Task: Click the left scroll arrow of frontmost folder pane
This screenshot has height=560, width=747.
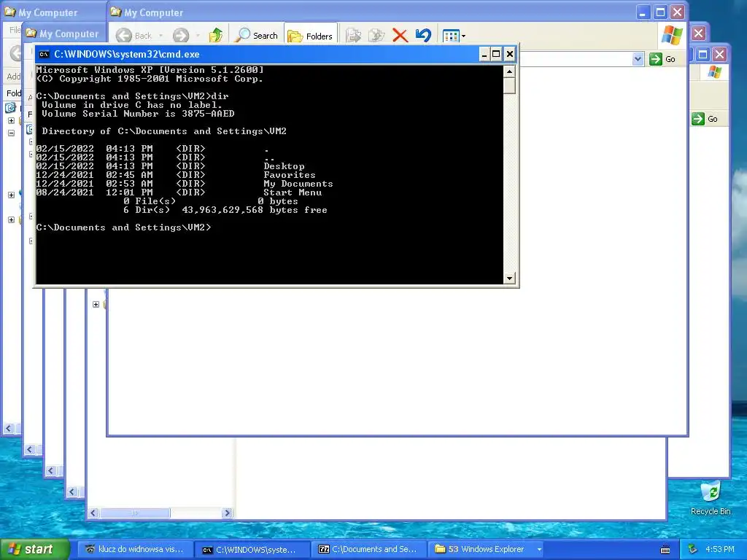Action: [x=93, y=513]
